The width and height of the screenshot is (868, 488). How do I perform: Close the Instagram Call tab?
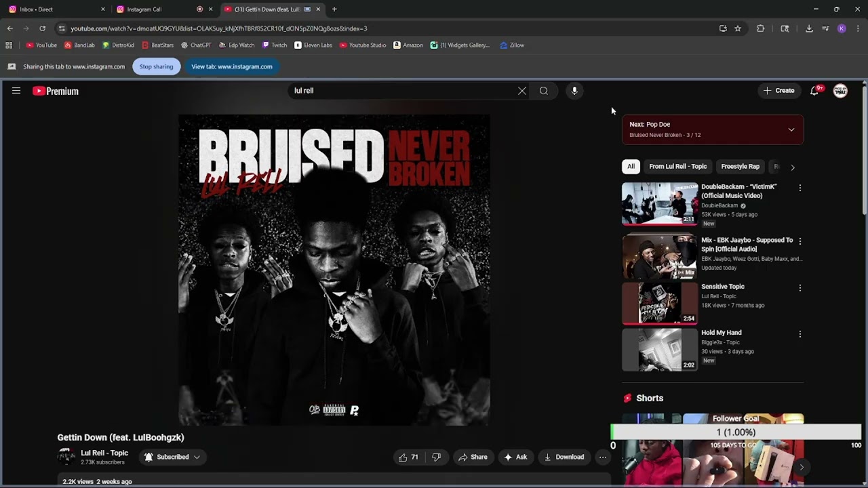pos(210,9)
